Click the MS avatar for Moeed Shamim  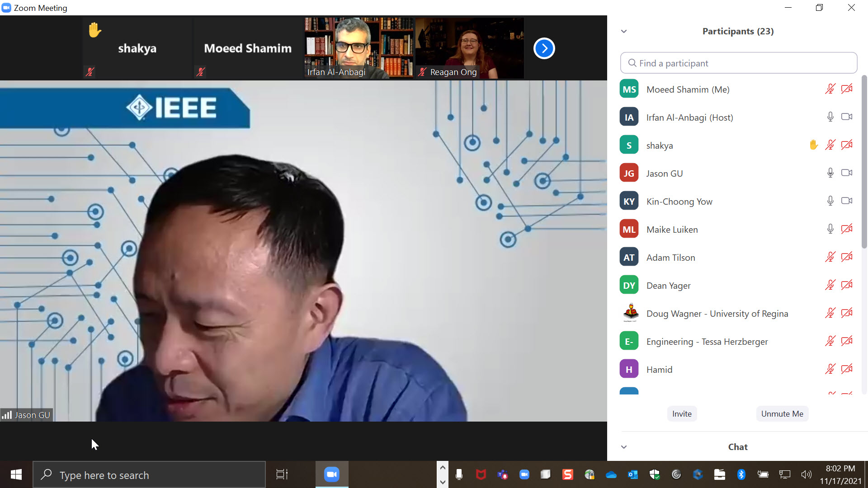point(629,89)
